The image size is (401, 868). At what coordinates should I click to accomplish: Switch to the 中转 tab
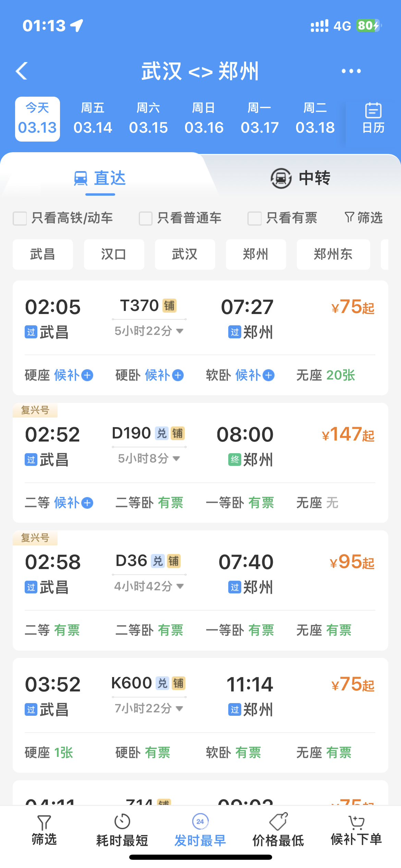[300, 178]
